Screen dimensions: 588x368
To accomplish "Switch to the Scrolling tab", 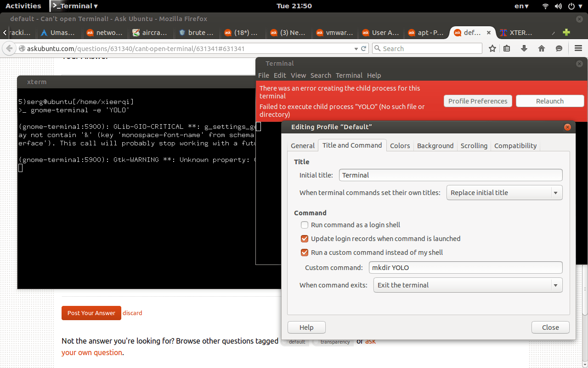I will (474, 145).
